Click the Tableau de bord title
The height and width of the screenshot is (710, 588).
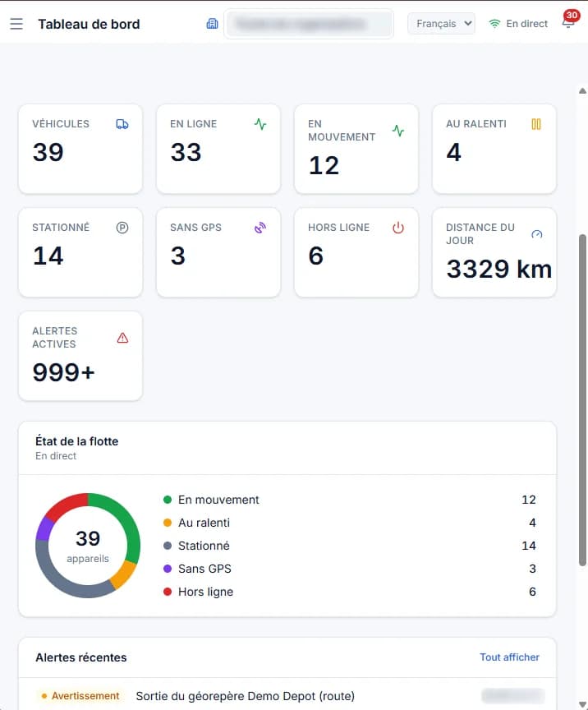pos(89,24)
